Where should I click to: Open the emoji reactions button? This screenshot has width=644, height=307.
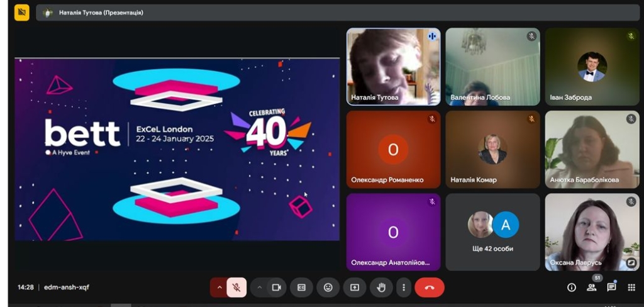coord(328,287)
